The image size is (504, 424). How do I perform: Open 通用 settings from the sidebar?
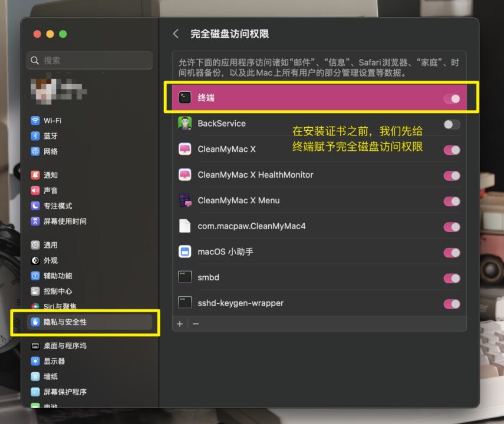(37, 245)
